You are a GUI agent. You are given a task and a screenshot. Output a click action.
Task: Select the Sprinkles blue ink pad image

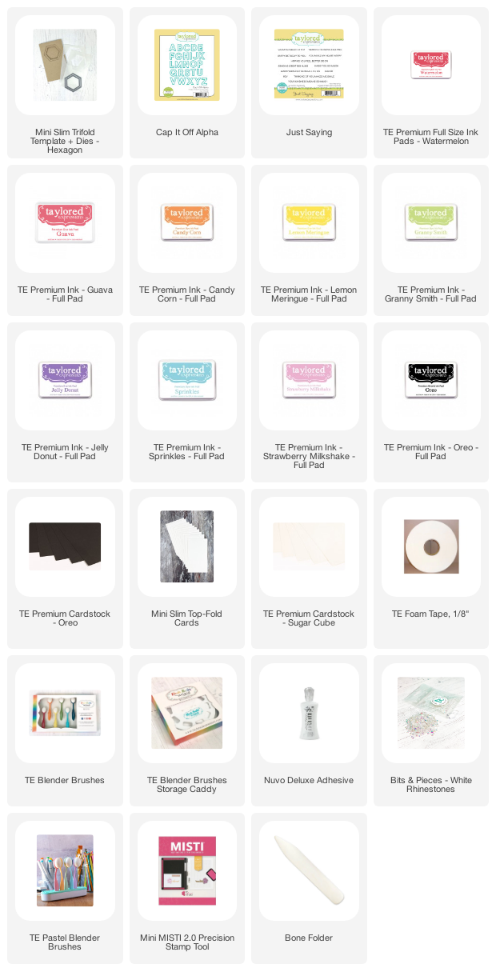(187, 380)
